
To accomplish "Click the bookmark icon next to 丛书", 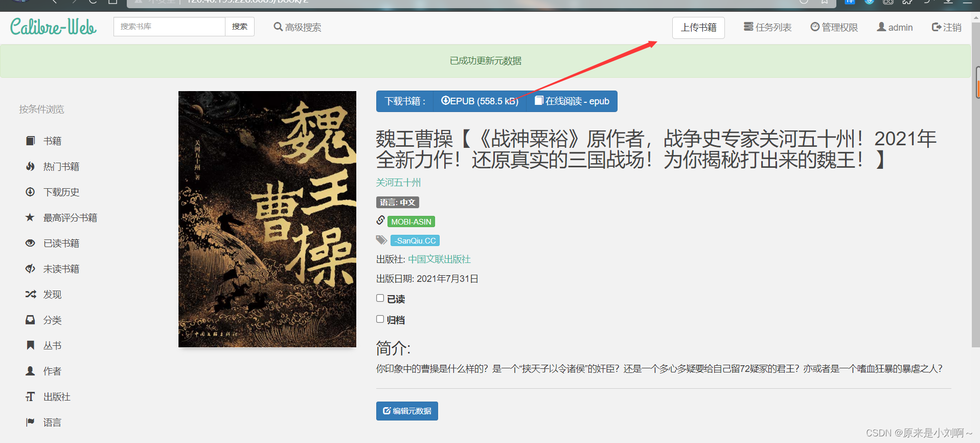I will 30,345.
